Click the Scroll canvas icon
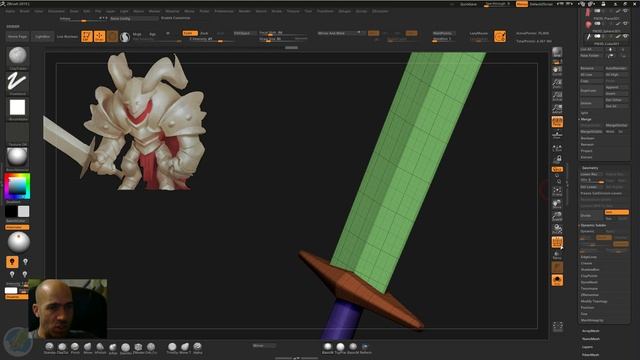The height and width of the screenshot is (360, 640). point(557,71)
